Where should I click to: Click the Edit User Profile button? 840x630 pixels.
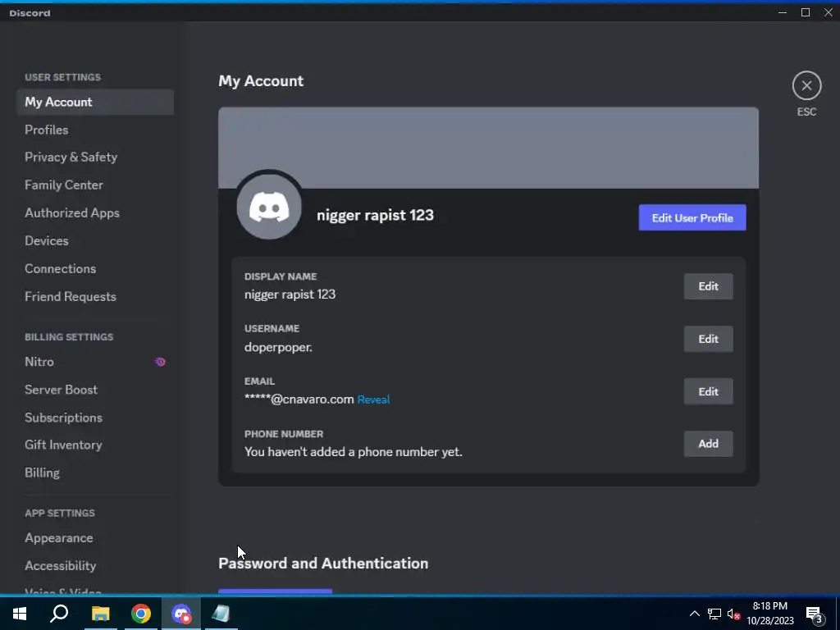point(692,217)
